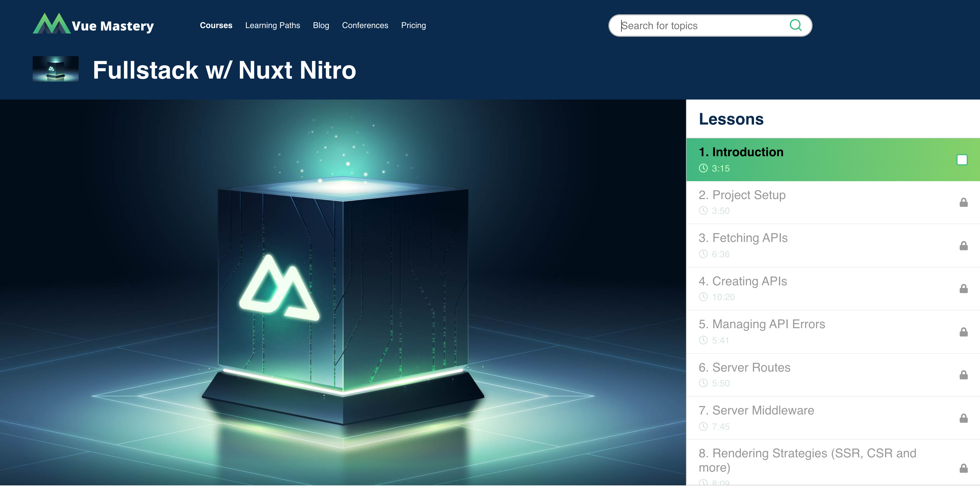Viewport: 980px width, 490px height.
Task: Open lesson 8. Rendering Strategies
Action: pos(833,463)
